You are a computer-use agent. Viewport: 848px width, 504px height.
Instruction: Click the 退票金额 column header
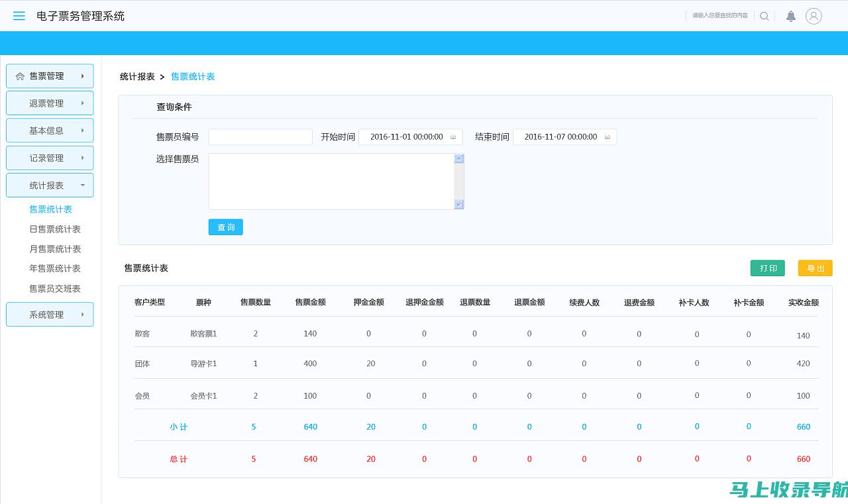(530, 303)
